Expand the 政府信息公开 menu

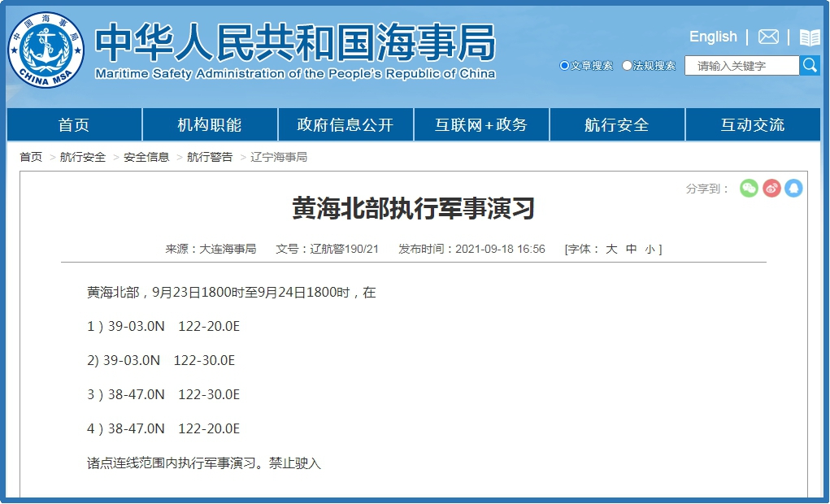click(345, 125)
